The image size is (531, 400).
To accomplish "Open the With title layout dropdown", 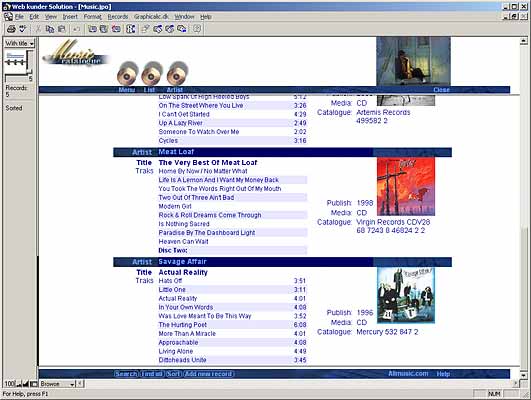I will point(19,43).
